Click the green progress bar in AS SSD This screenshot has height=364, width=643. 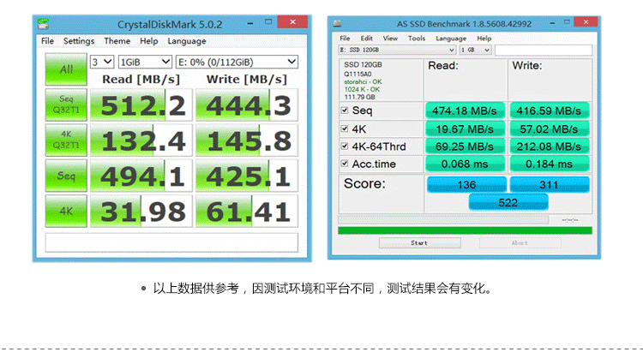pos(465,230)
